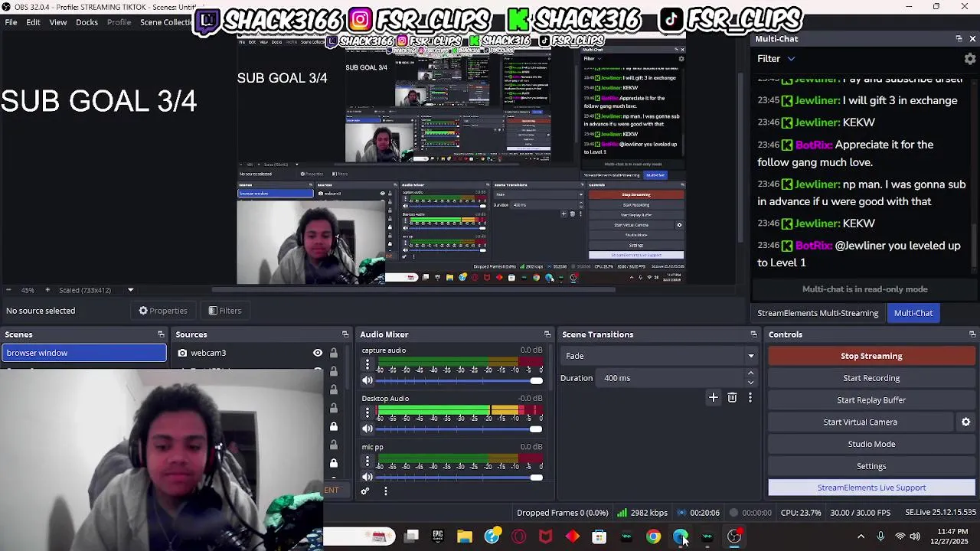Image resolution: width=980 pixels, height=551 pixels.
Task: Open mic pp options menu dots
Action: click(x=367, y=461)
